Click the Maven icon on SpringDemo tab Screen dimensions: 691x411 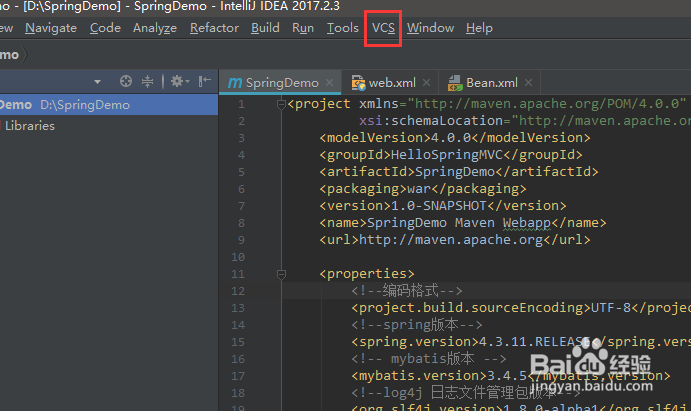pos(234,83)
